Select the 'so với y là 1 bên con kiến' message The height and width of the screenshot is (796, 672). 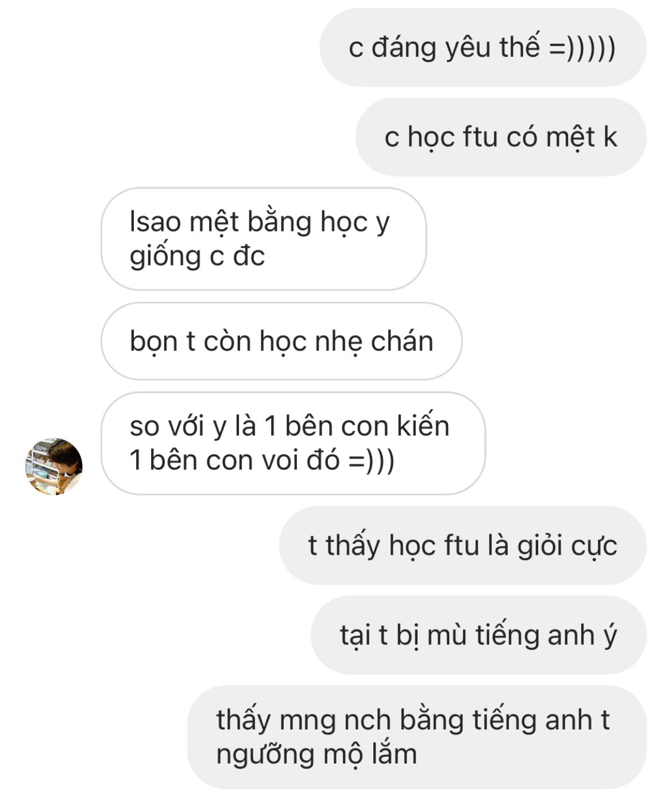[293, 443]
